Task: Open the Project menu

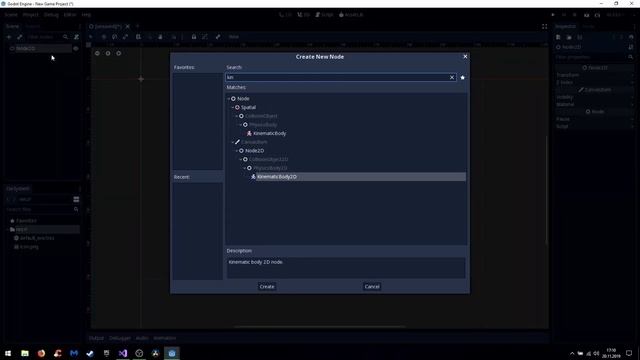Action: [30, 15]
